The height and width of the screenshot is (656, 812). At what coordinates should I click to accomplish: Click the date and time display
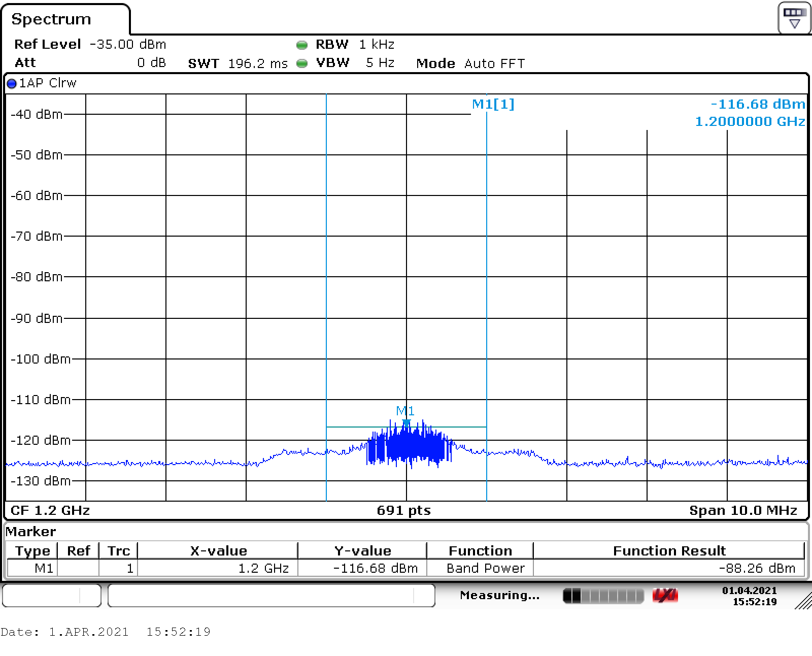[749, 596]
